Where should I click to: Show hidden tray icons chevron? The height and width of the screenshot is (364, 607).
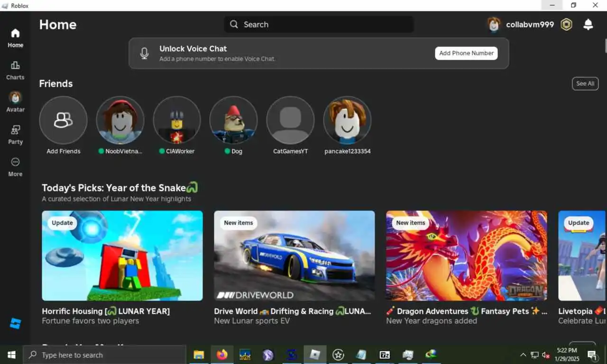pos(523,355)
